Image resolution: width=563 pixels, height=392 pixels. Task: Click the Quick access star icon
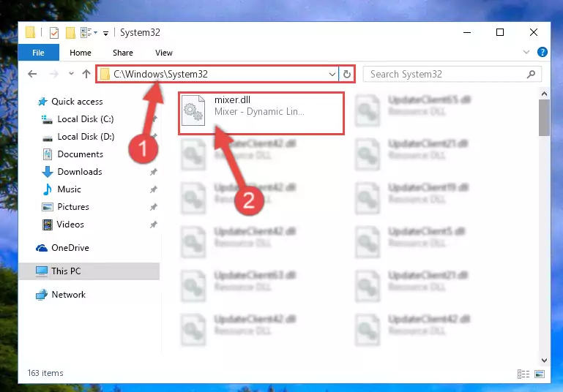coord(42,102)
